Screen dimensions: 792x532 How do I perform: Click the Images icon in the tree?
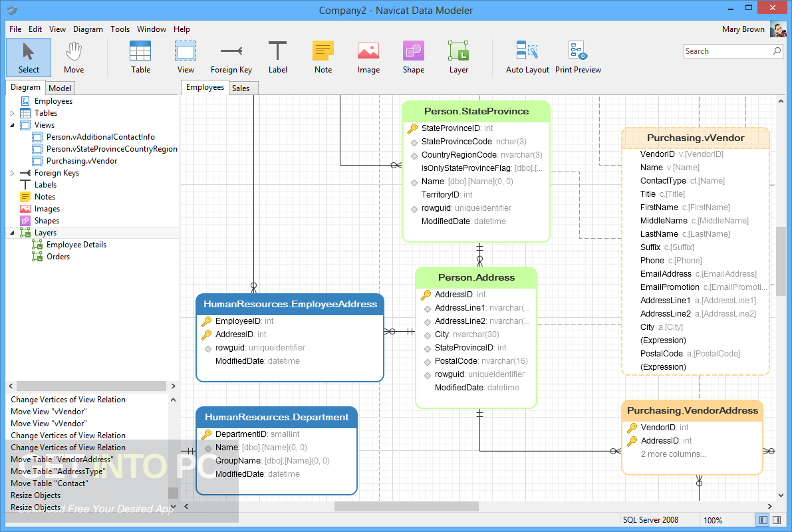pos(25,209)
